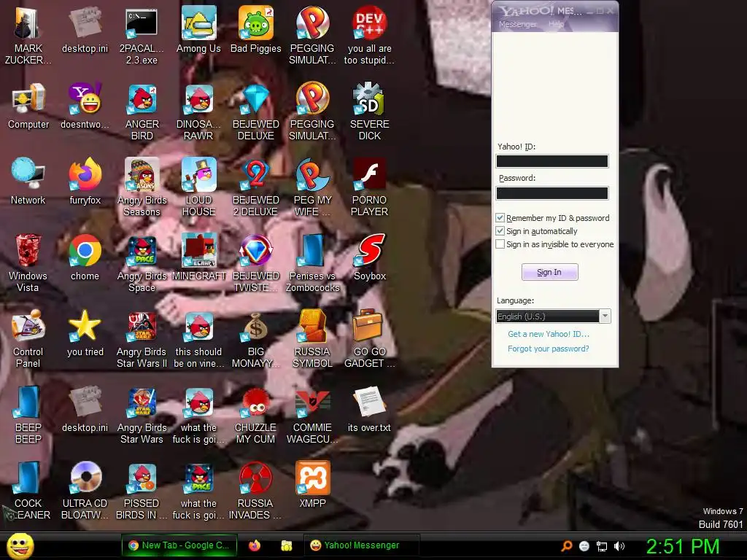Expand the Language dropdown in Yahoo Messenger

(x=605, y=316)
